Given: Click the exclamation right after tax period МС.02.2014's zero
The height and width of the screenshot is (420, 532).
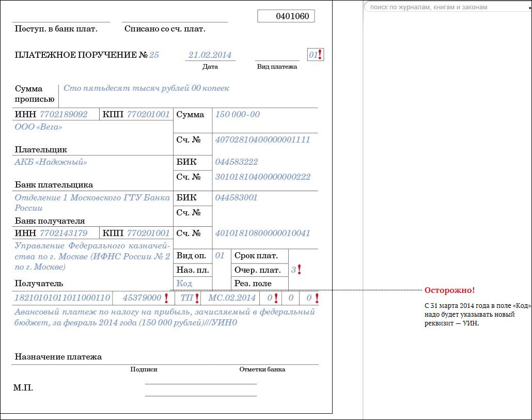Looking at the screenshot, I should click(276, 298).
